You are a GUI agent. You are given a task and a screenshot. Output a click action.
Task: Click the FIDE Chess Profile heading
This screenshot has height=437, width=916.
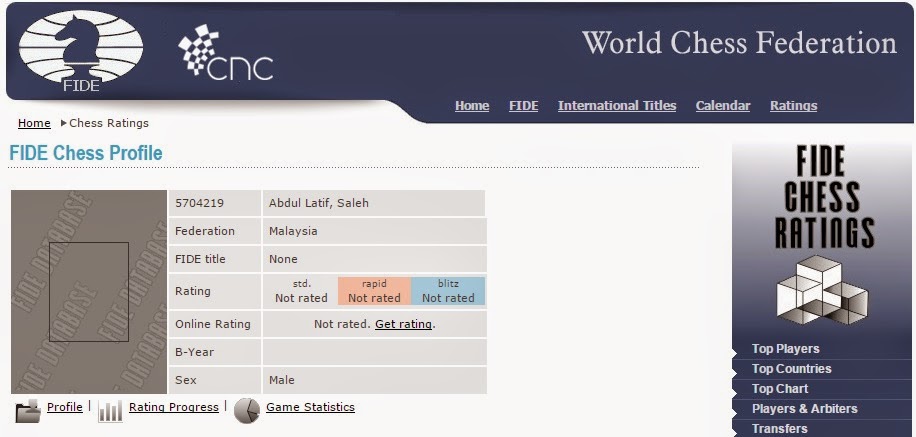(86, 153)
